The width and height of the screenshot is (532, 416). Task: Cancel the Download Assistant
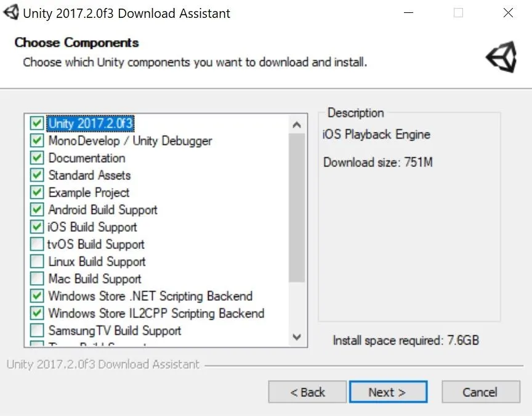coord(481,392)
